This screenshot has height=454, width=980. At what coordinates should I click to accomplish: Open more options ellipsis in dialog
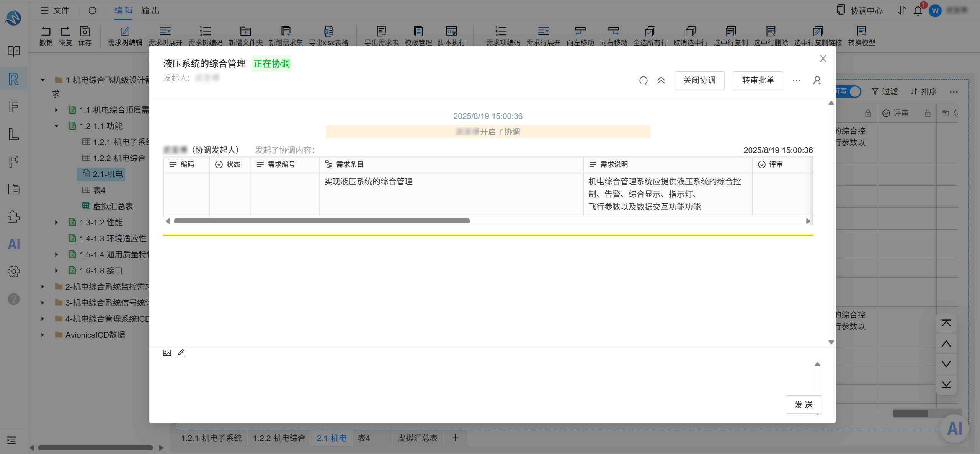click(797, 80)
